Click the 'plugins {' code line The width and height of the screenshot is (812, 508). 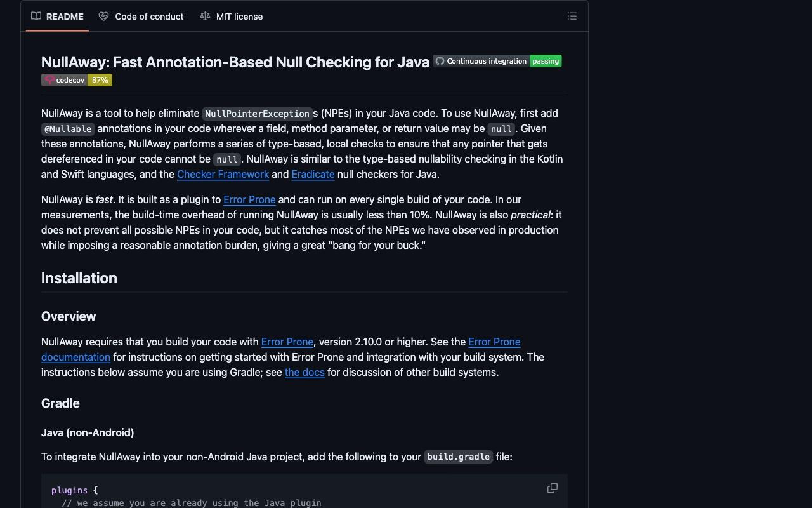[x=75, y=490]
